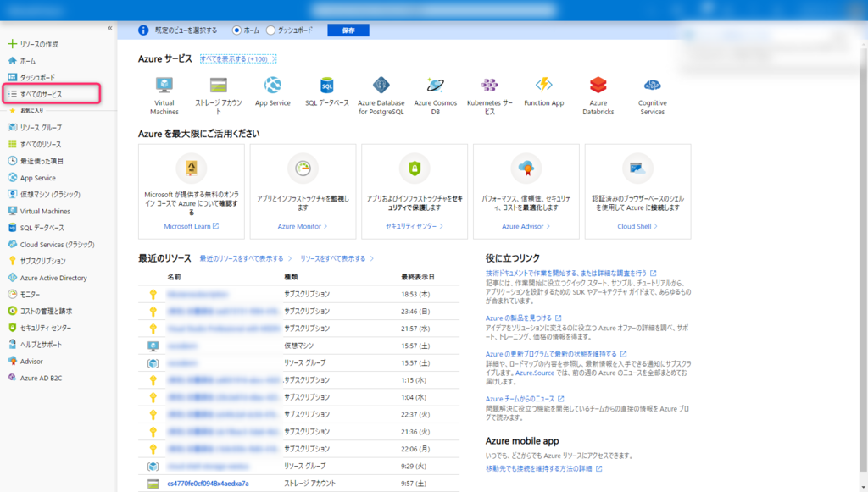Viewport: 868px width, 492px height.
Task: Open Virtual Machines service icon
Action: [164, 86]
